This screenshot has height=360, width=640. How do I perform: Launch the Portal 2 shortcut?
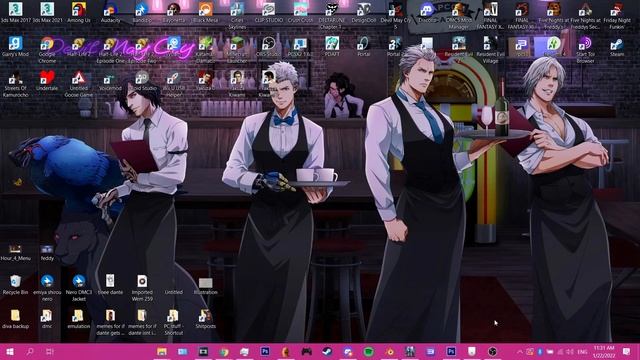[x=395, y=47]
